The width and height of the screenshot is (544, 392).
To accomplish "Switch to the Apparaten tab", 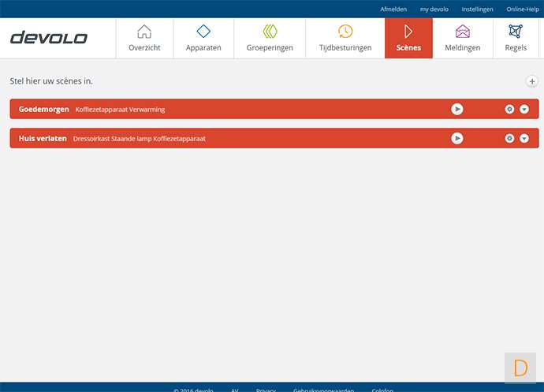I will (203, 38).
